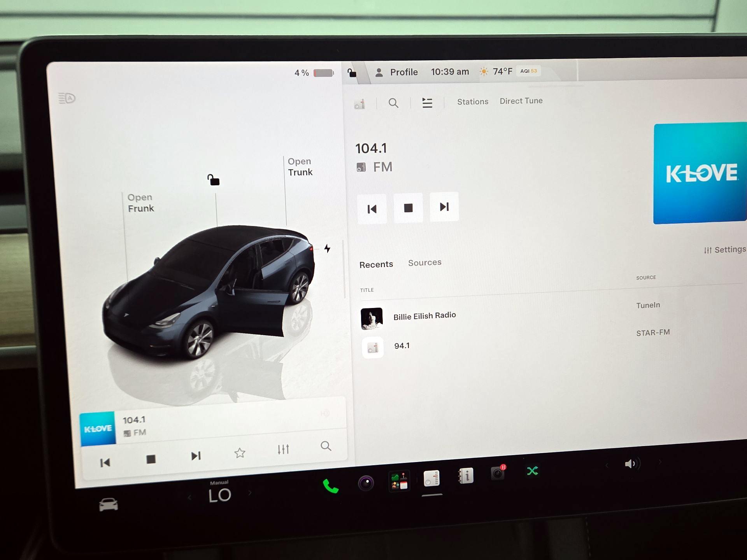Favorite the station with star icon

pos(240,453)
